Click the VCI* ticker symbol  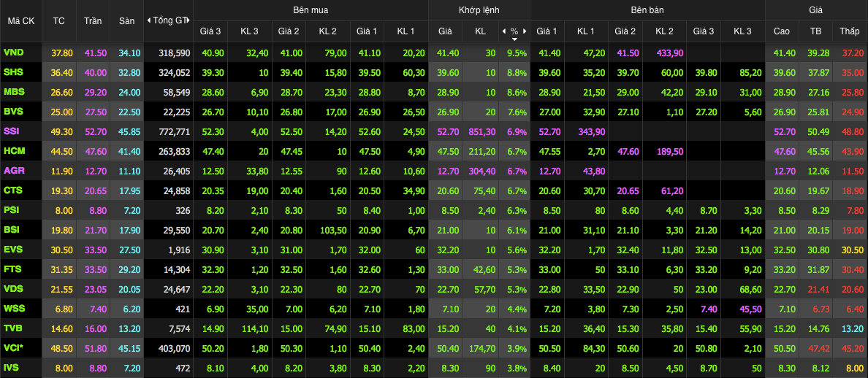click(x=13, y=348)
